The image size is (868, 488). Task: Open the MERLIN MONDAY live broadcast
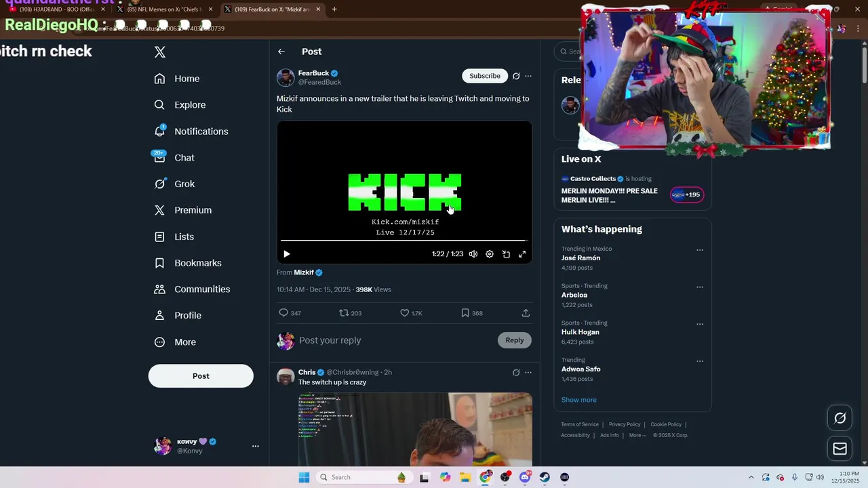point(610,195)
